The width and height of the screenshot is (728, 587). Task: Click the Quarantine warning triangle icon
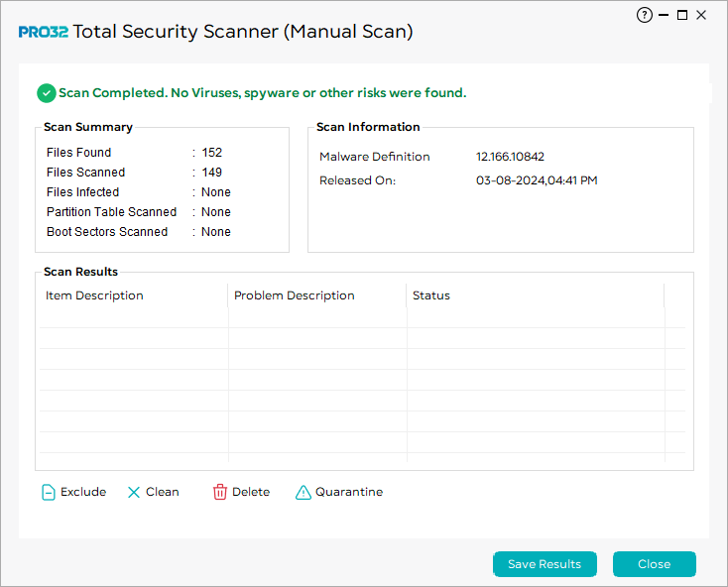[x=303, y=493]
